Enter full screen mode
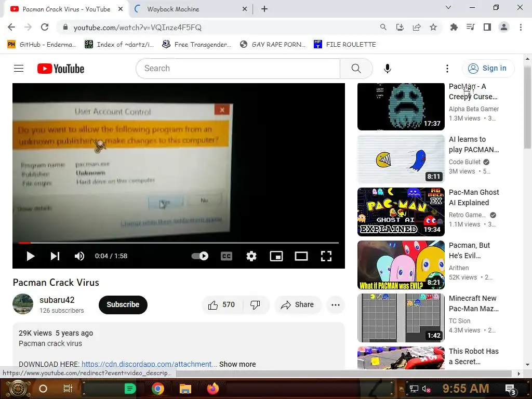 [x=326, y=256]
